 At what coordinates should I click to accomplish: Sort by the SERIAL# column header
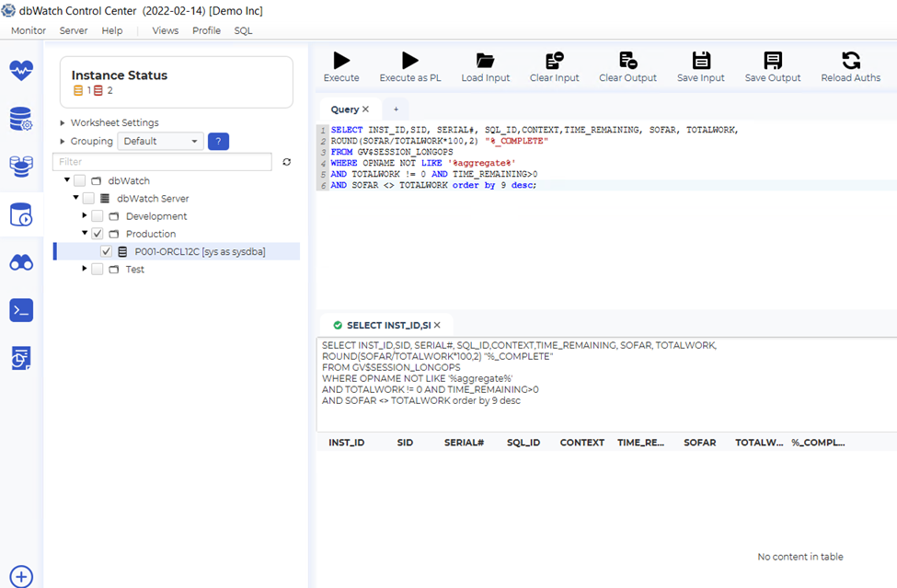point(464,443)
